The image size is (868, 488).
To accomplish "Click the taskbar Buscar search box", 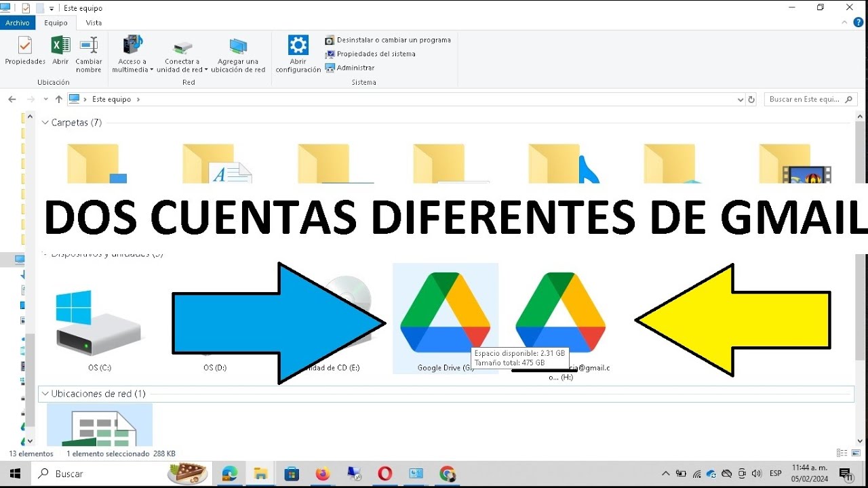I will (x=122, y=474).
